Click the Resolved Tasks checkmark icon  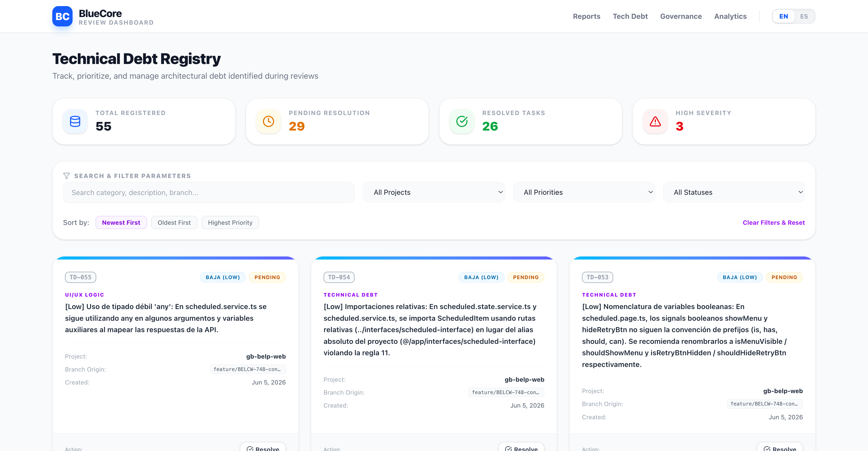point(462,121)
